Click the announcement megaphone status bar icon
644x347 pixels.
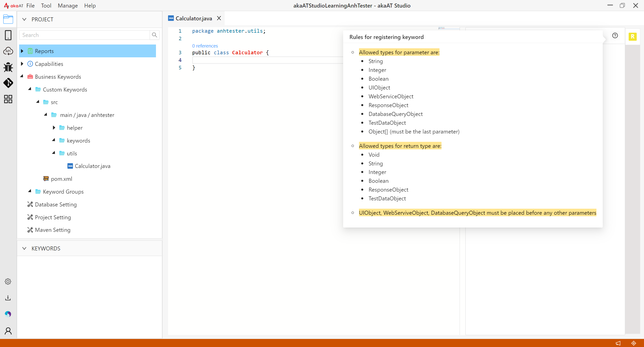pos(618,343)
